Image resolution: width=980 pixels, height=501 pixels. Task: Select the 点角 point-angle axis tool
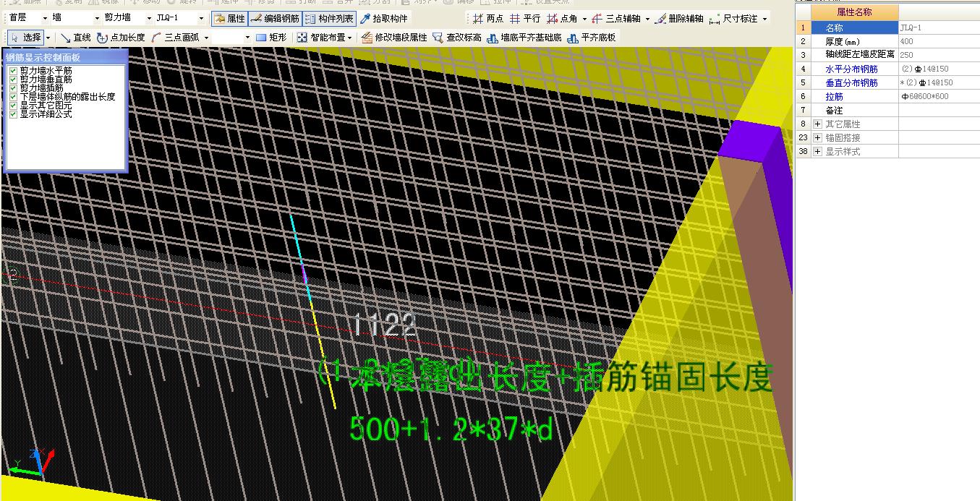(562, 19)
